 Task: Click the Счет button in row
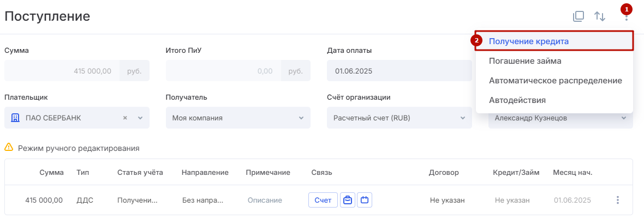(x=323, y=200)
